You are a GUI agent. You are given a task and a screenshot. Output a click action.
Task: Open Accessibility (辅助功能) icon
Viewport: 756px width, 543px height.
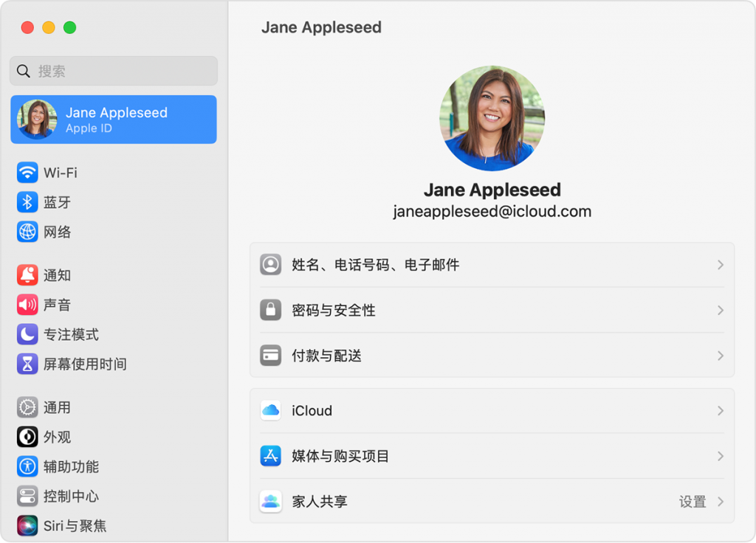click(27, 467)
